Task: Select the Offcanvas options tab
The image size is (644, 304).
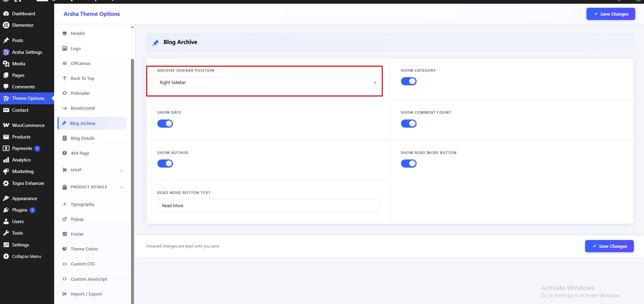Action: (92, 63)
